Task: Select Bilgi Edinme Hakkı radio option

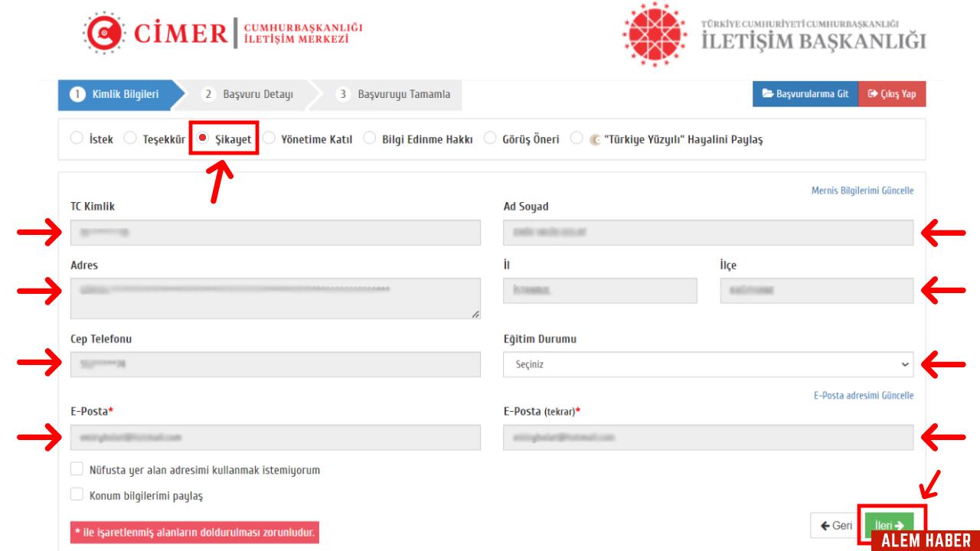Action: click(370, 139)
